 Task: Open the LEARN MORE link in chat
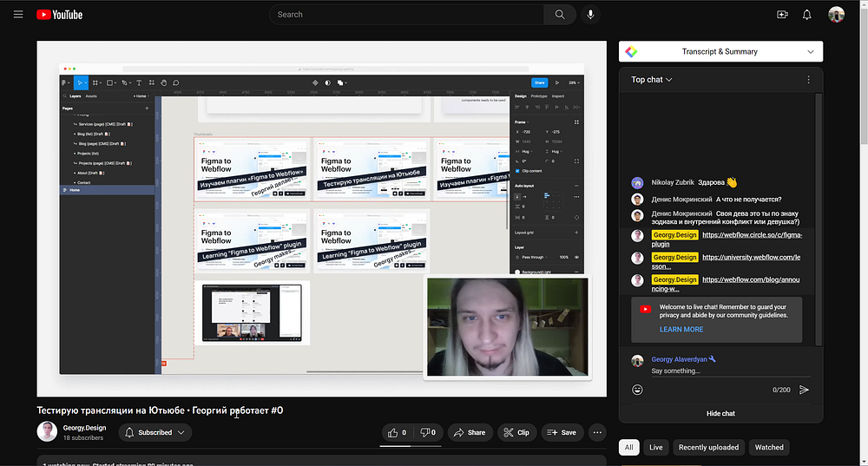(681, 330)
